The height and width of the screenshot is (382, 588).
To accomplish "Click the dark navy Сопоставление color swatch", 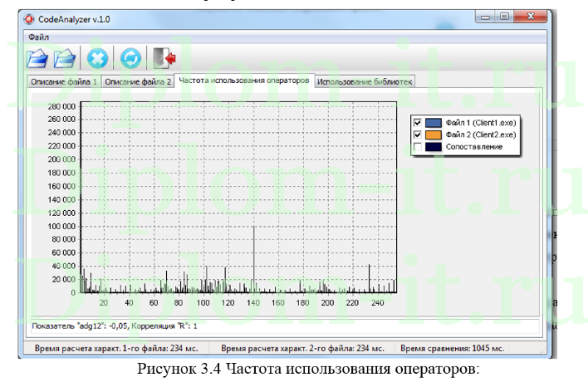I will tap(434, 146).
